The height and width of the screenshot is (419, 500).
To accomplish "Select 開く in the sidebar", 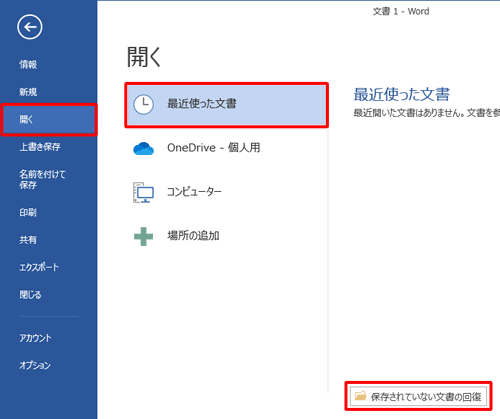I will coord(49,119).
